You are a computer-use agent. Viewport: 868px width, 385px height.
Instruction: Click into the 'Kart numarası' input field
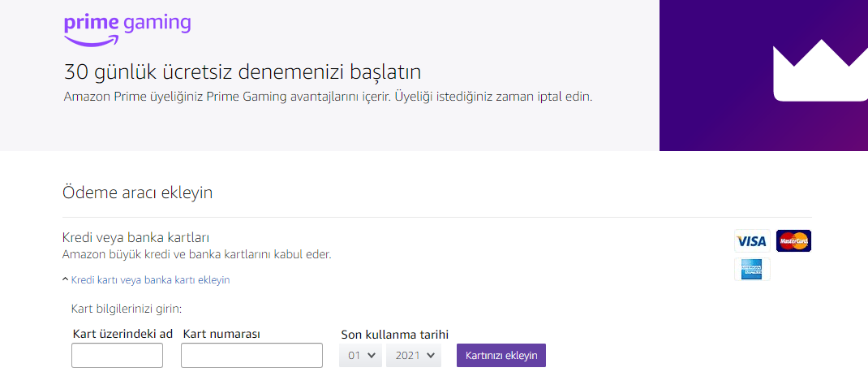251,356
